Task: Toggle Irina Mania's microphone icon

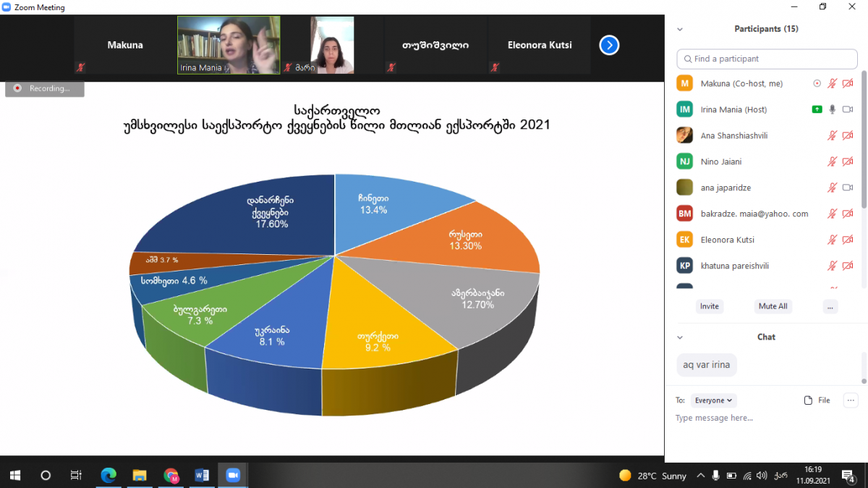Action: tap(833, 109)
